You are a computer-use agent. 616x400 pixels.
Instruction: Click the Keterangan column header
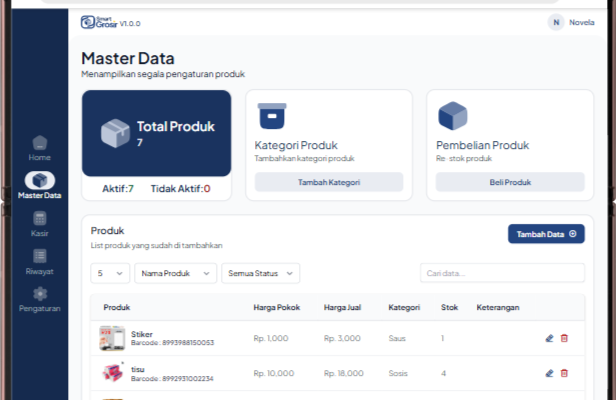pyautogui.click(x=498, y=307)
